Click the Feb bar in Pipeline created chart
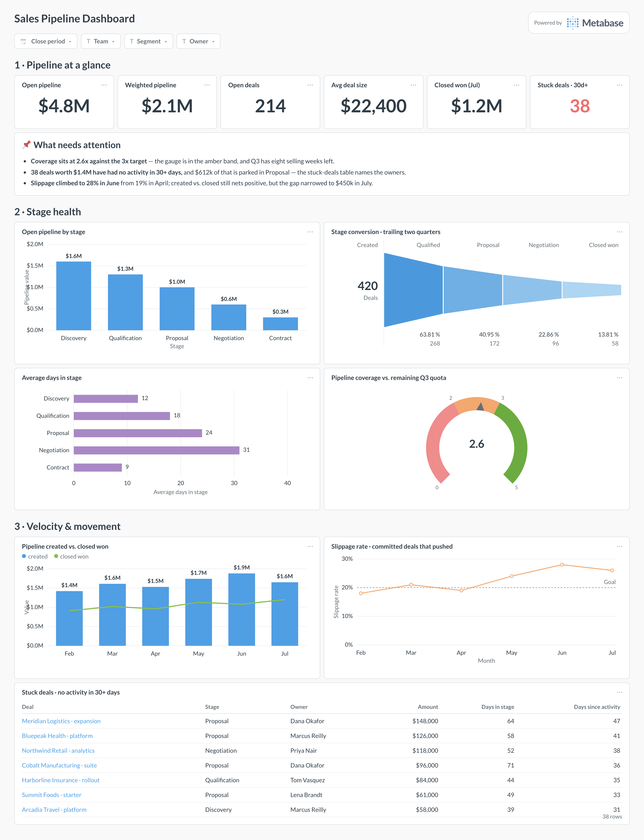Image resolution: width=644 pixels, height=840 pixels. click(69, 618)
